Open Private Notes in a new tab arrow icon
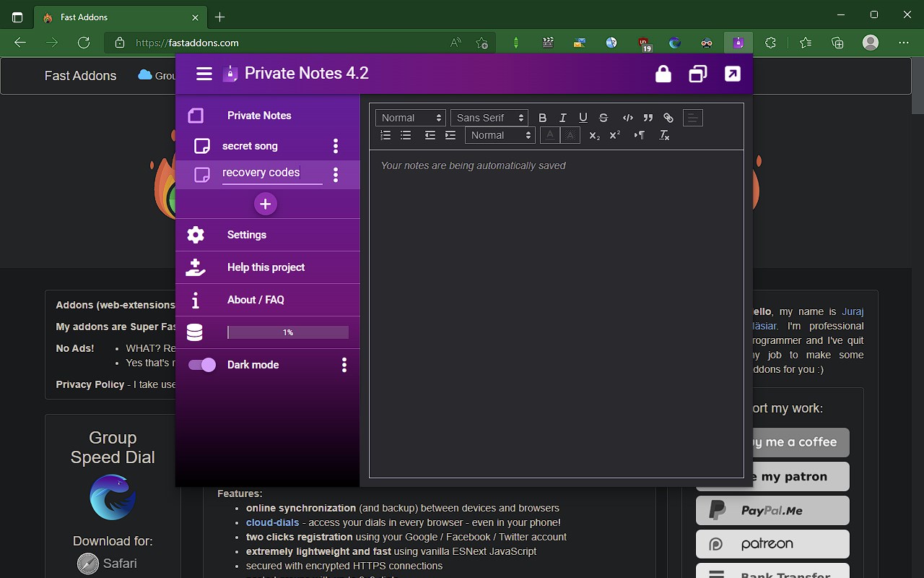 click(733, 74)
